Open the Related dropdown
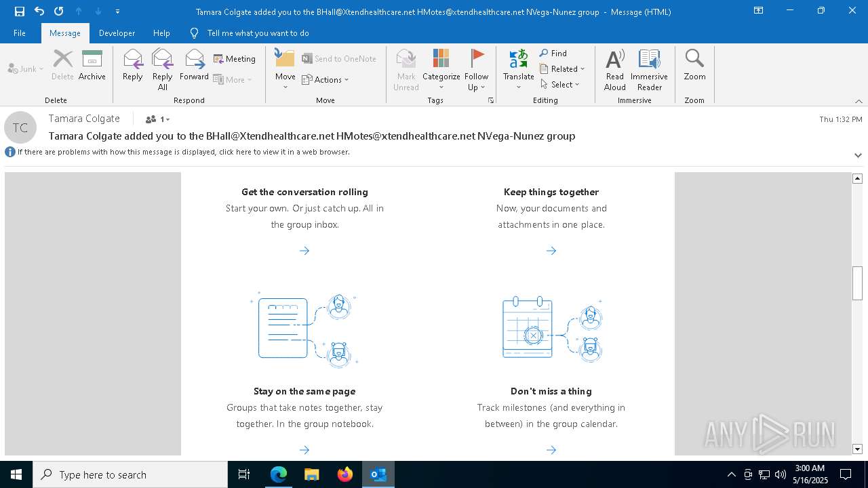The image size is (868, 488). tap(562, 68)
